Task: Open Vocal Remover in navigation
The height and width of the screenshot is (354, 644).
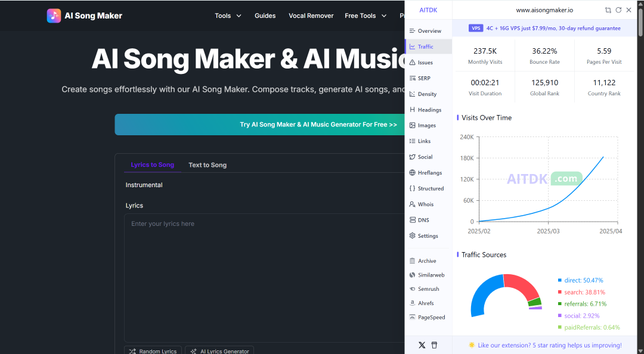Action: point(311,15)
